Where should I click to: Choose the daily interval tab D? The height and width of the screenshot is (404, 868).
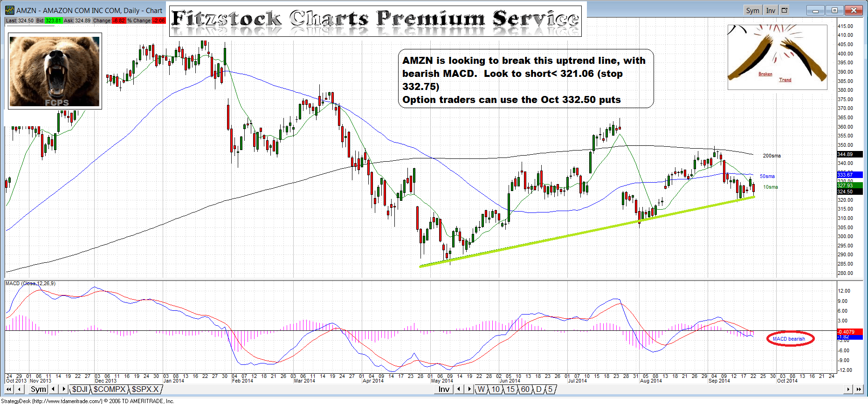point(539,389)
